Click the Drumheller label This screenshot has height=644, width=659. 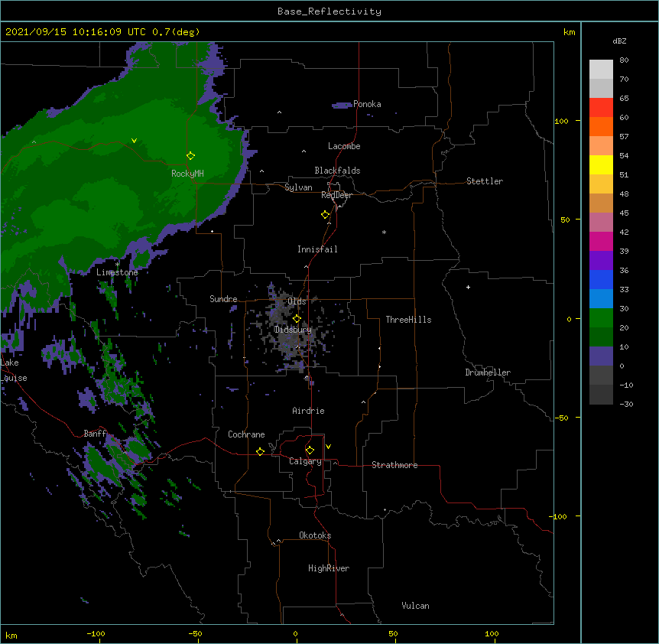488,372
